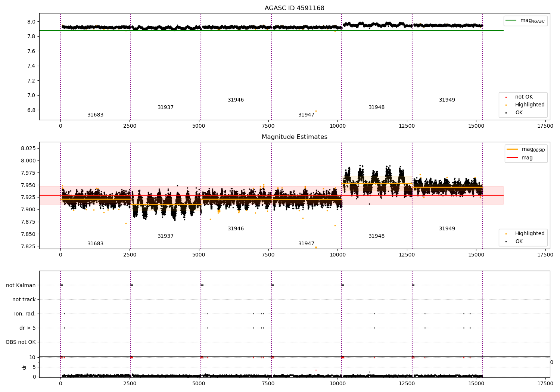Select the 'not track' axis label
Screen dimensions: 560x392
[24, 299]
